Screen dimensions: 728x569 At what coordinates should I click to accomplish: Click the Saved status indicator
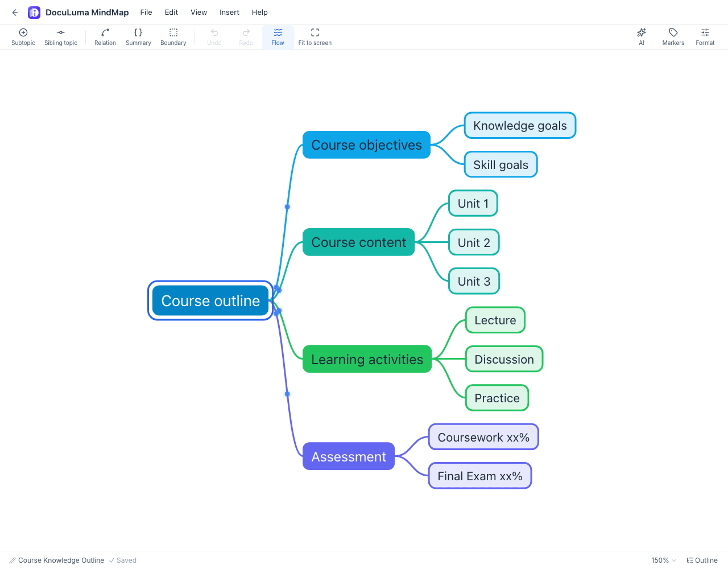pos(123,560)
